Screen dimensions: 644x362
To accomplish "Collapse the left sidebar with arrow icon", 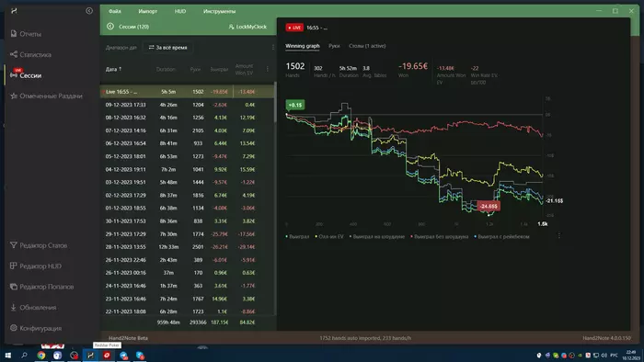I will click(x=89, y=11).
